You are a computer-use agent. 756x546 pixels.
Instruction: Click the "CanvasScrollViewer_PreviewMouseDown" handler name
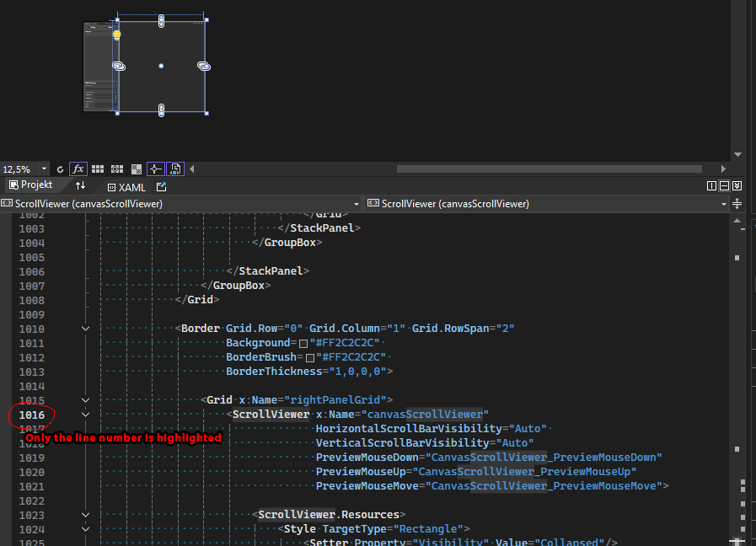coord(544,458)
